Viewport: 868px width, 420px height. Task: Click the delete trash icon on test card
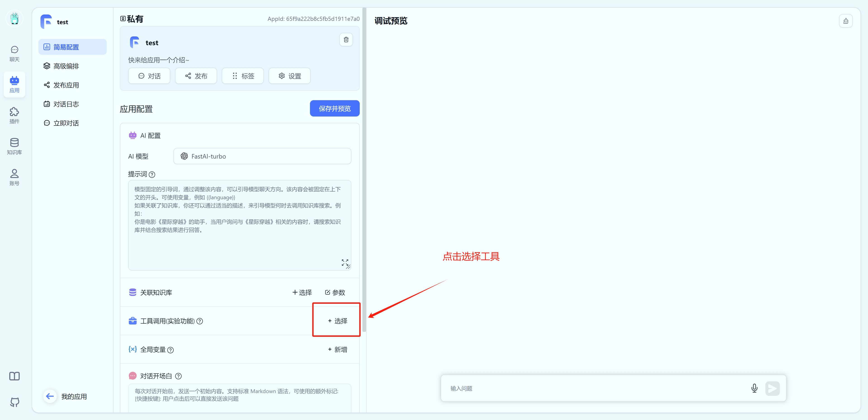(x=346, y=40)
